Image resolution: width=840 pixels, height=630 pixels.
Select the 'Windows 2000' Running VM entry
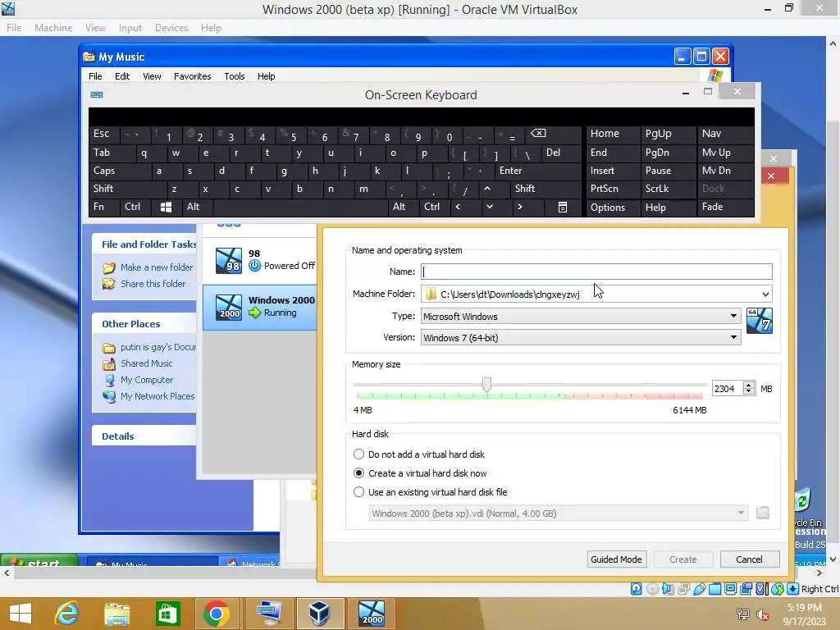pos(260,307)
